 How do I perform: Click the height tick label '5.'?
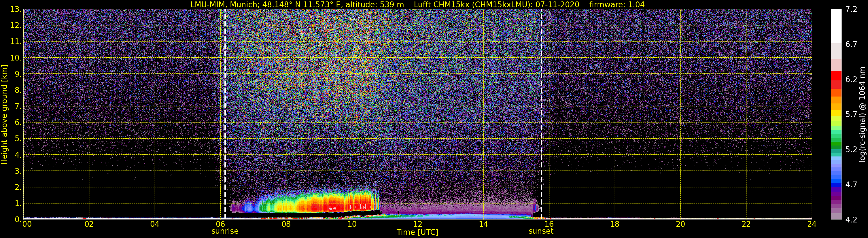pyautogui.click(x=18, y=139)
